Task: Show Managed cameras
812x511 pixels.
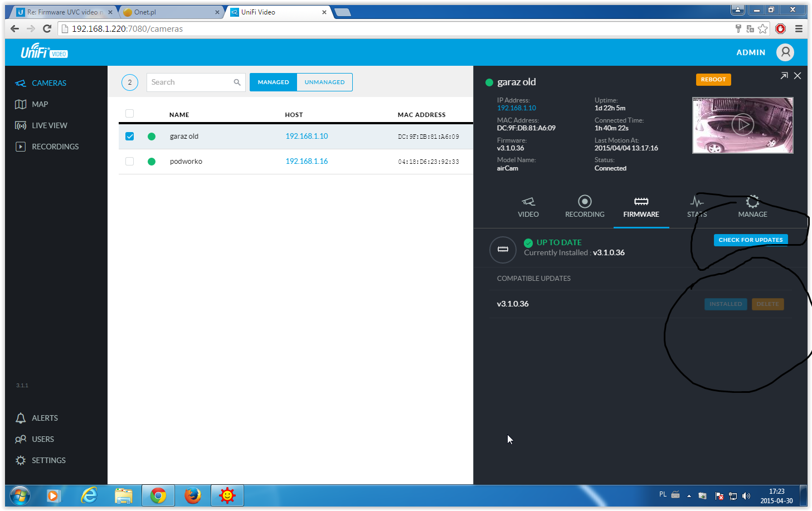Action: (273, 82)
